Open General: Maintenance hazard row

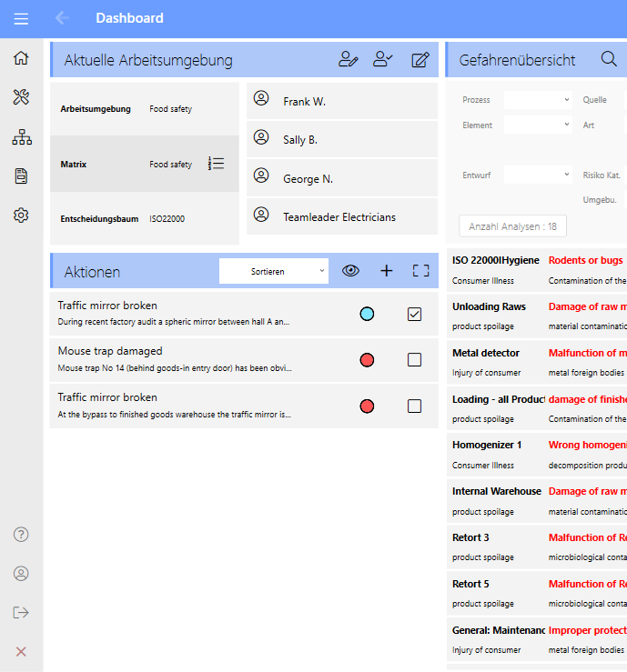pos(537,640)
